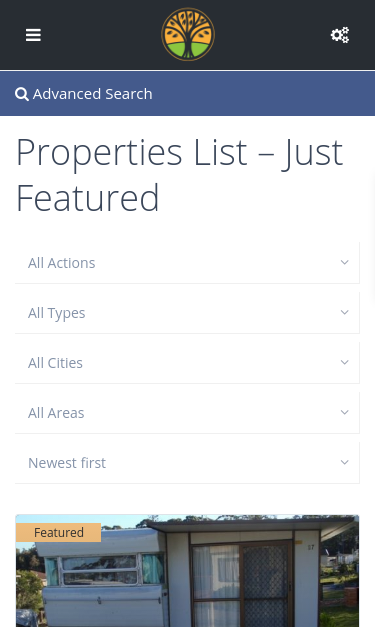Open the caravan property listing photo
This screenshot has height=627, width=375.
coord(188,571)
